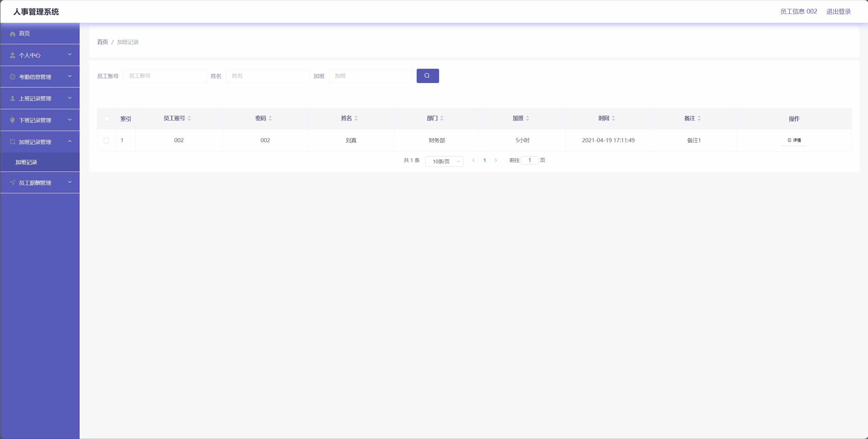Open 详情 for row 刘真
Screen dimensions: 868x439
794,140
